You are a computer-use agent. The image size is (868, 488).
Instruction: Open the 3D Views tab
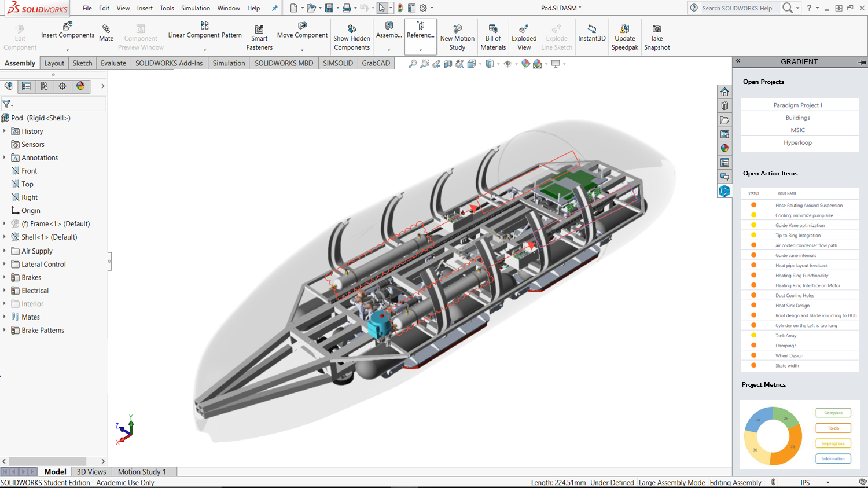(91, 472)
